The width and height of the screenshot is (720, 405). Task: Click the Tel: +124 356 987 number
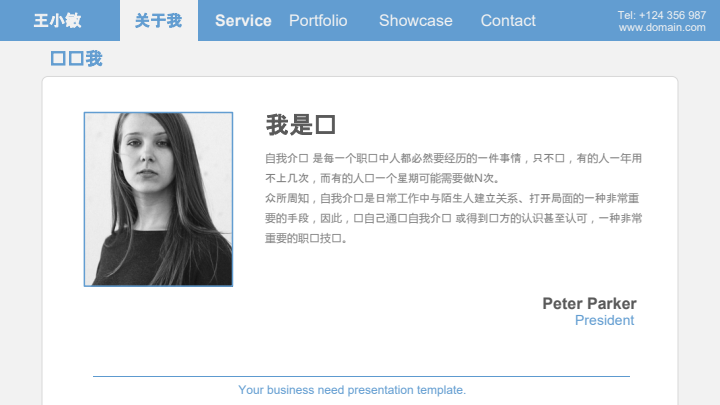tap(662, 15)
